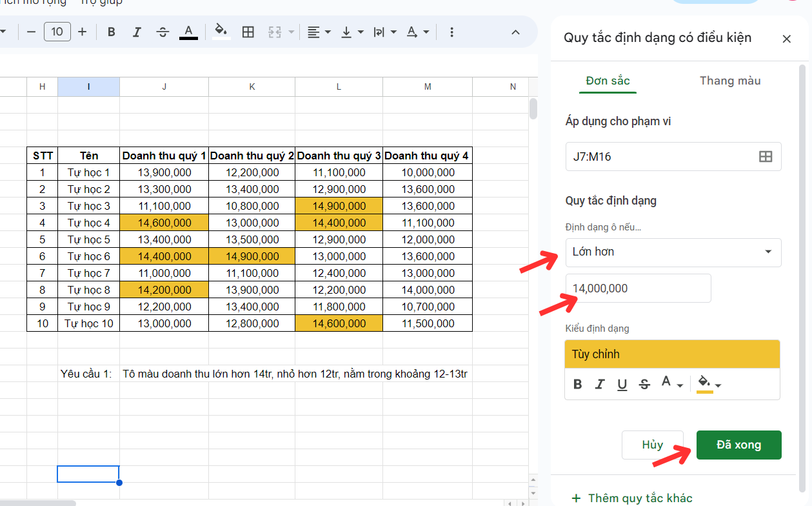812x506 pixels.
Task: Click the select data range grid icon
Action: 766,157
